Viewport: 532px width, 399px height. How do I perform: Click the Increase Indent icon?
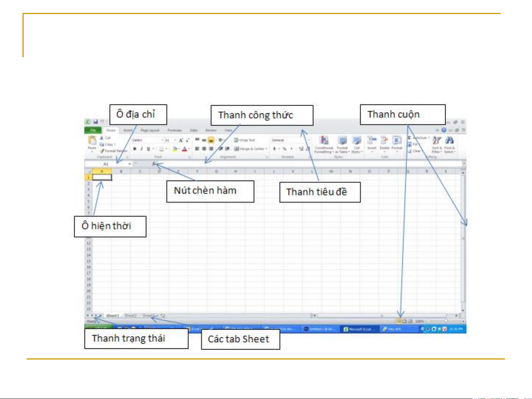pyautogui.click(x=227, y=149)
